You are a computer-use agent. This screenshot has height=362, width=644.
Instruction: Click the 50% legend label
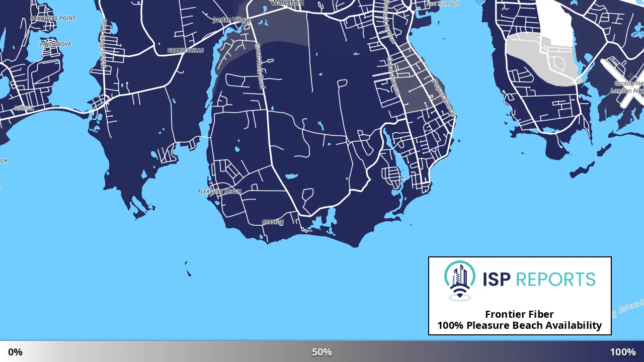click(322, 352)
